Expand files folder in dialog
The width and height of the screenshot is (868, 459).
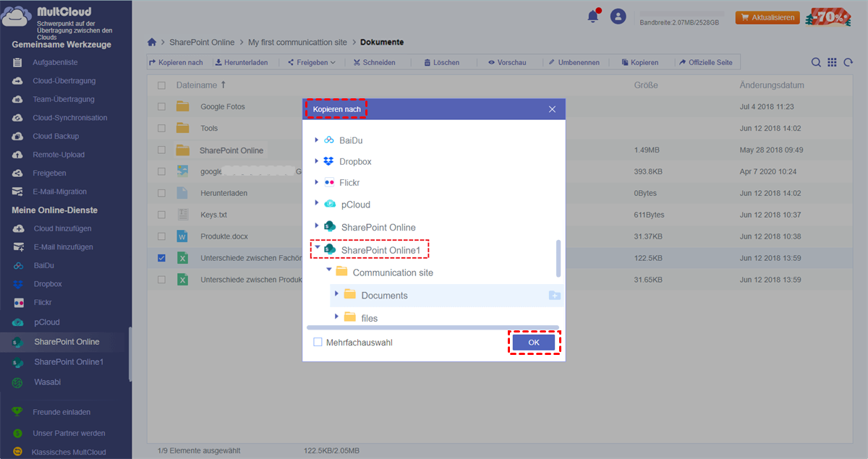(336, 316)
